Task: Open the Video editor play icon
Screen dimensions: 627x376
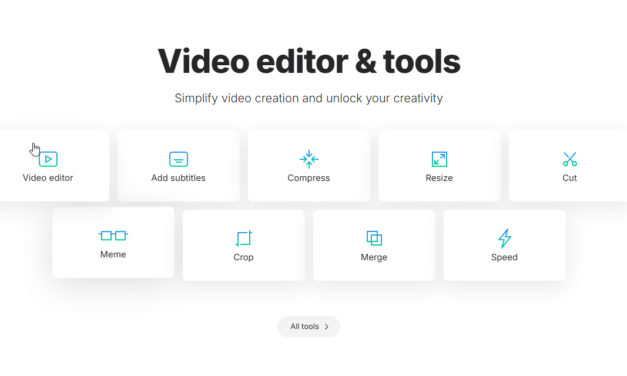Action: [x=48, y=159]
